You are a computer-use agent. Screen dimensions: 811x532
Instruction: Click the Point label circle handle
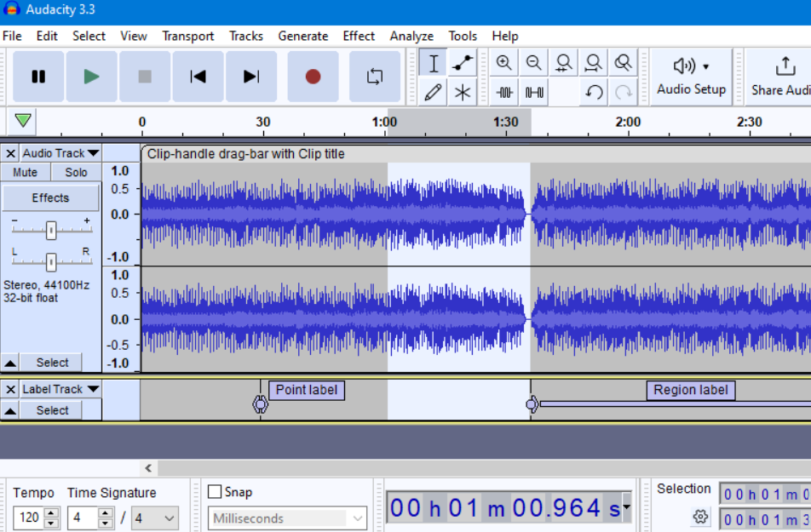tap(260, 404)
